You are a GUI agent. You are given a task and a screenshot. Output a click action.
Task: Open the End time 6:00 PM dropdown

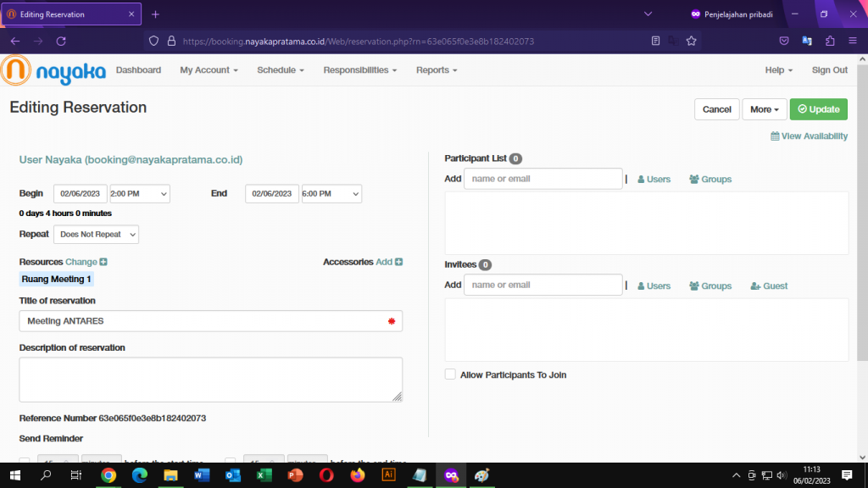tap(331, 194)
